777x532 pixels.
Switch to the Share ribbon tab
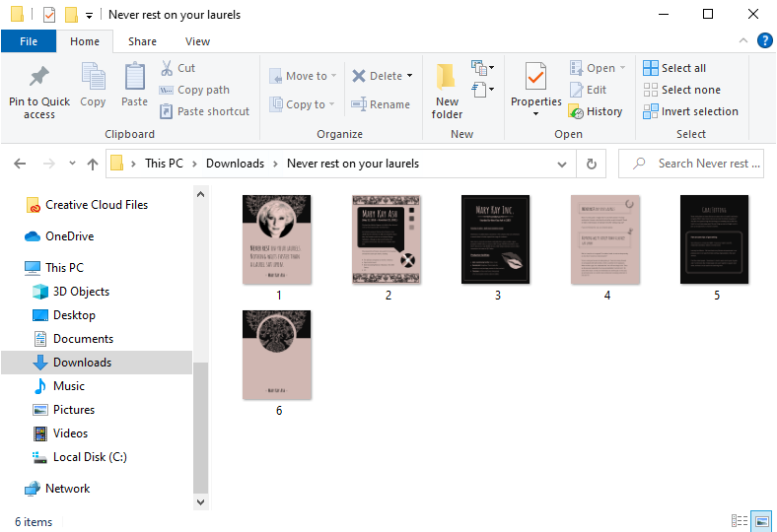[142, 41]
